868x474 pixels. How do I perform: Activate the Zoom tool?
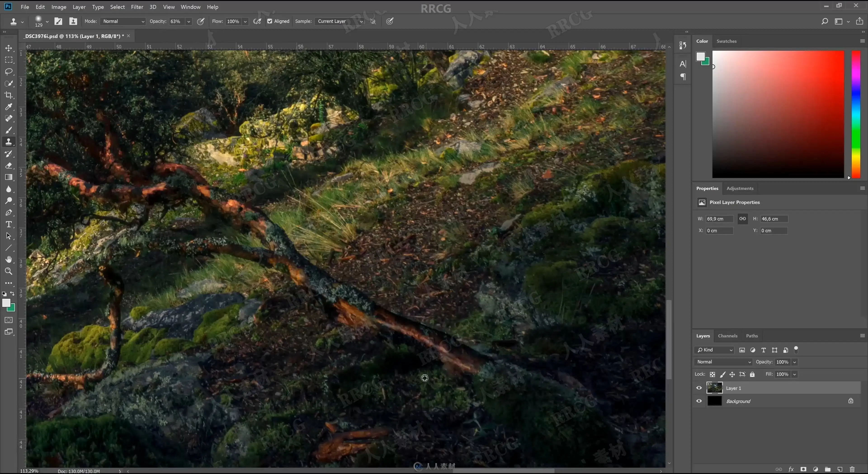[9, 271]
